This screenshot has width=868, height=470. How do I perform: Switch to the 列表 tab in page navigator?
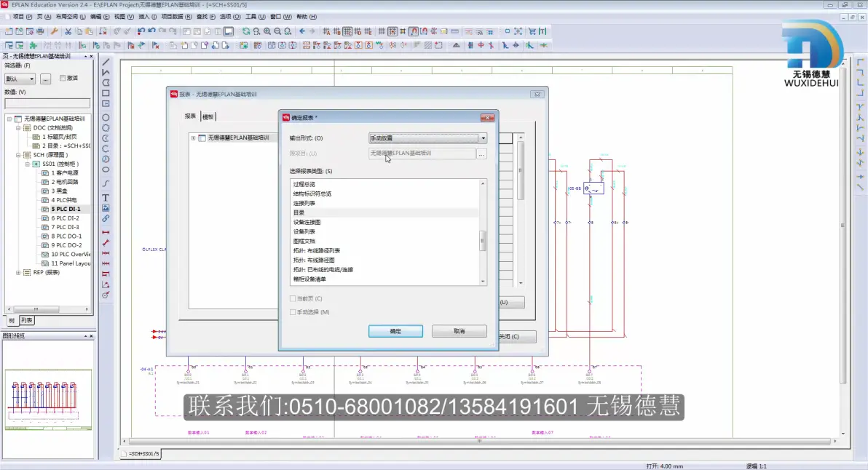pos(26,321)
